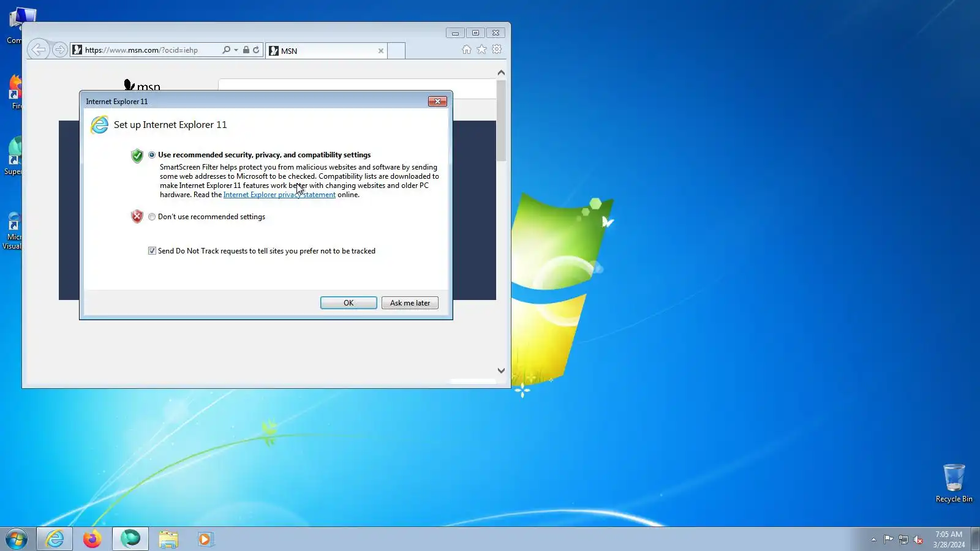This screenshot has height=551, width=980.
Task: Click the red shield not-recommended icon
Action: pos(137,216)
